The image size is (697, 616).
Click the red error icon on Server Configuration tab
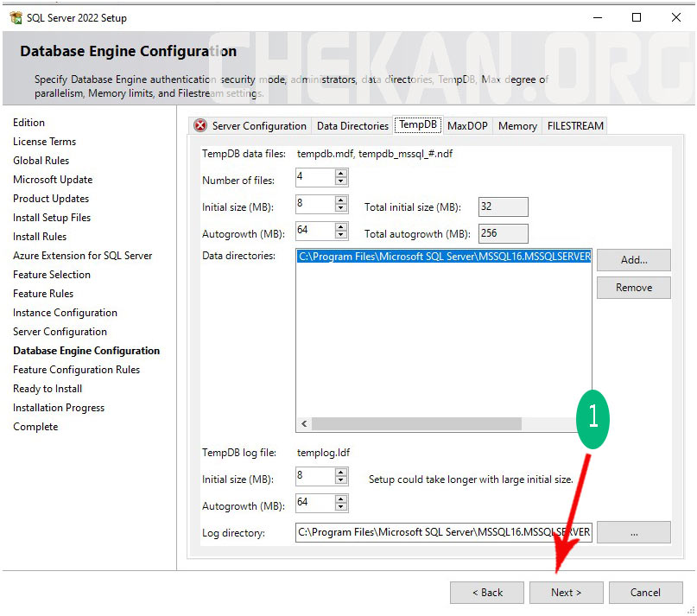tap(200, 126)
